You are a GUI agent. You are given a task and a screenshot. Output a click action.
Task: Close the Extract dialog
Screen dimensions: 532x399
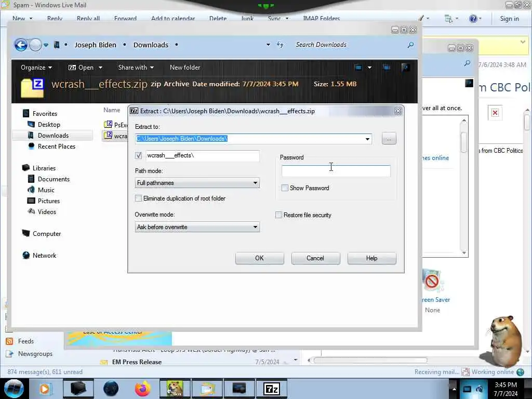point(398,111)
